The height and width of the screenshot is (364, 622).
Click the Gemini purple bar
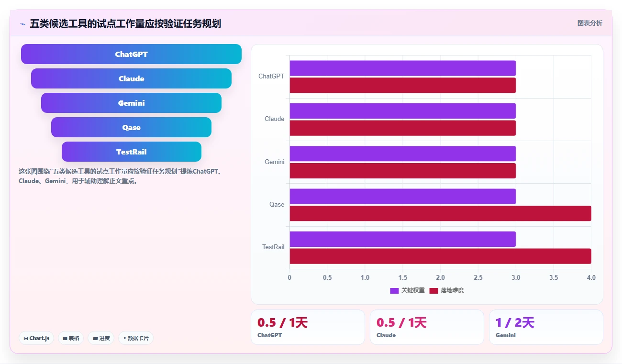402,154
